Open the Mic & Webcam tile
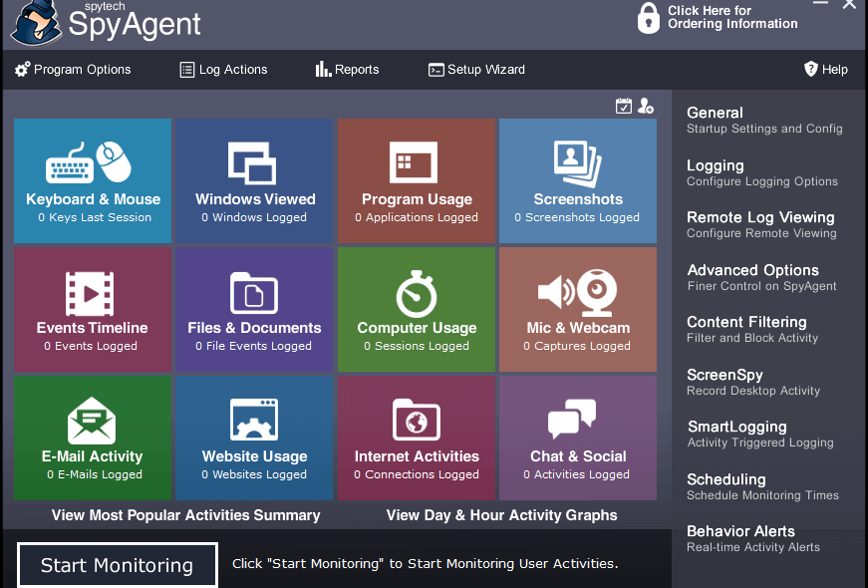Screen dimensions: 868x588 click(x=578, y=310)
